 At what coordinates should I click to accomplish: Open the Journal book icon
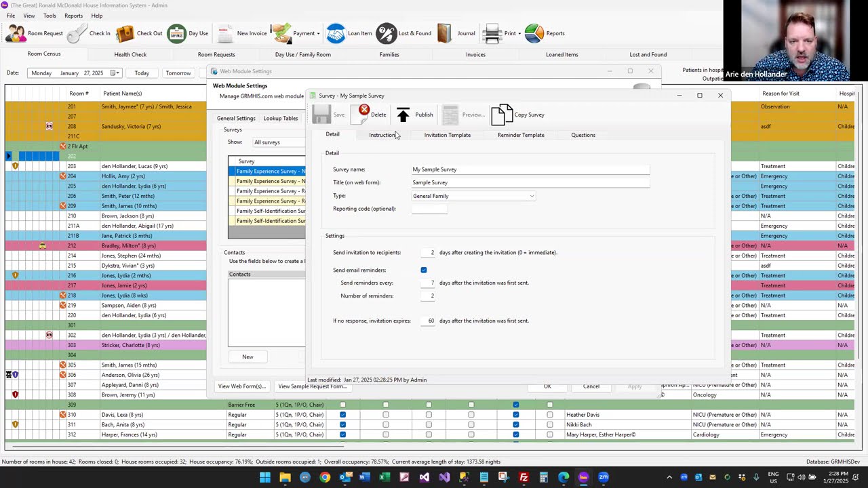click(x=445, y=33)
